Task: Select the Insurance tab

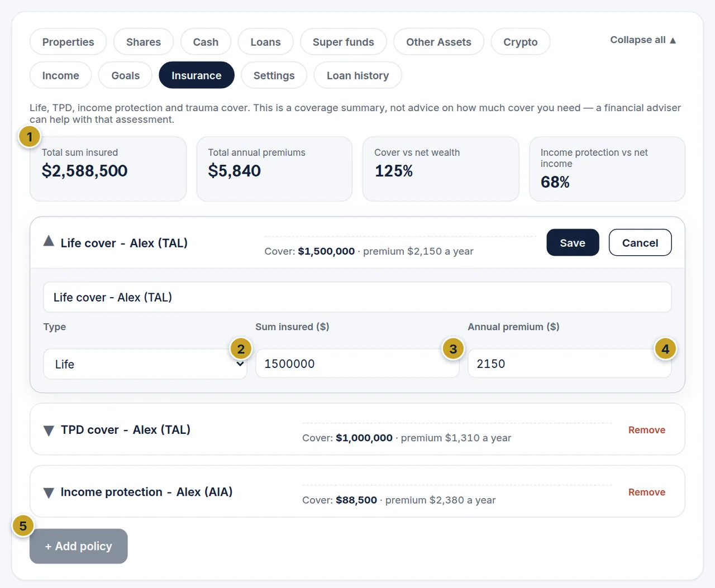Action: pos(197,75)
